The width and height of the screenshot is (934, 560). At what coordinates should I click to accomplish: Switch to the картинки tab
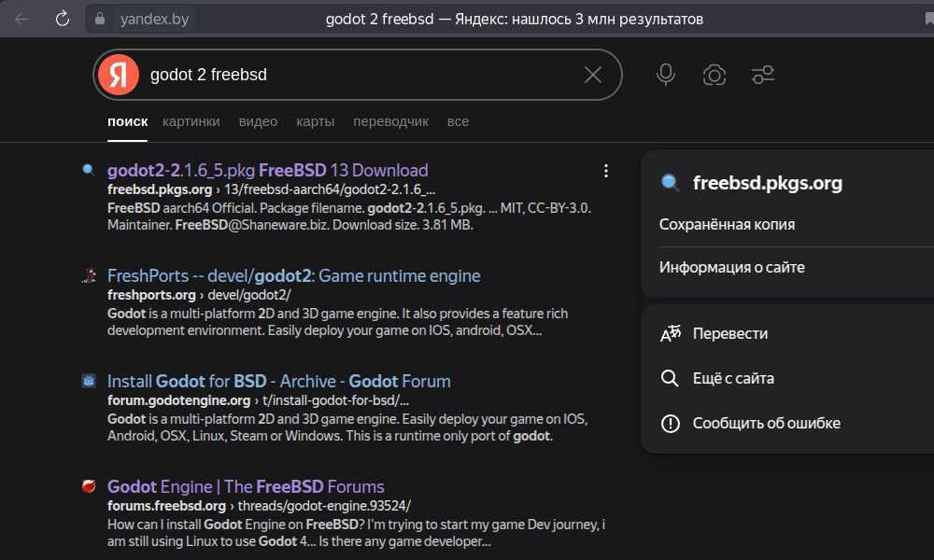191,121
